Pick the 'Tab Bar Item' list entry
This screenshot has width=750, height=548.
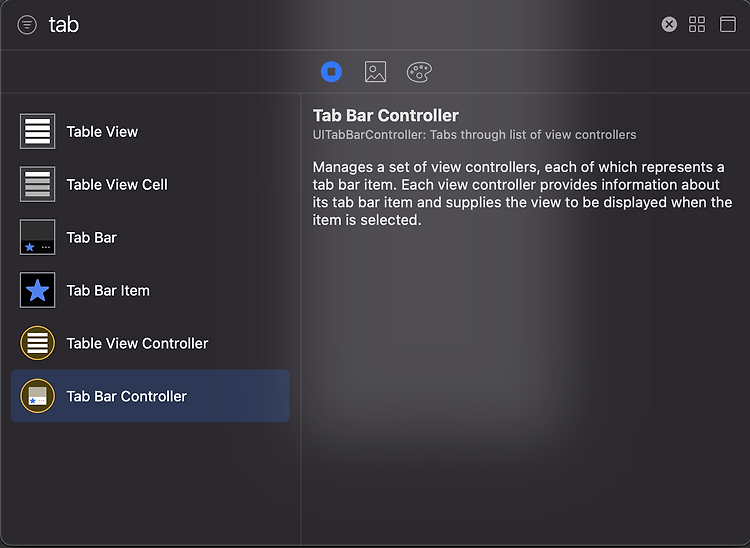click(150, 290)
